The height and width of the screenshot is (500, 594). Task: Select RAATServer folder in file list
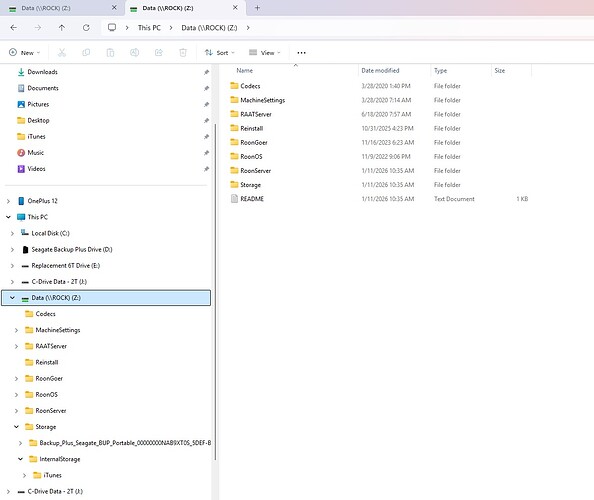pyautogui.click(x=256, y=114)
